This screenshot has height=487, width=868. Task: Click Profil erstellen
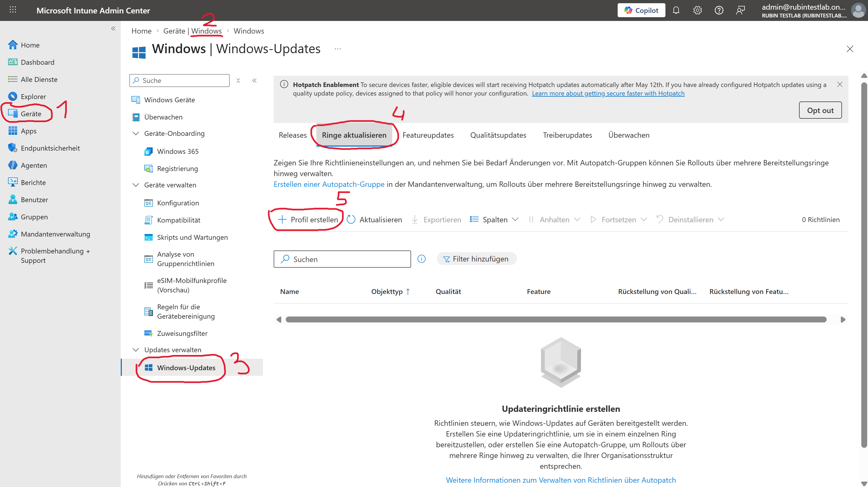[x=308, y=220]
